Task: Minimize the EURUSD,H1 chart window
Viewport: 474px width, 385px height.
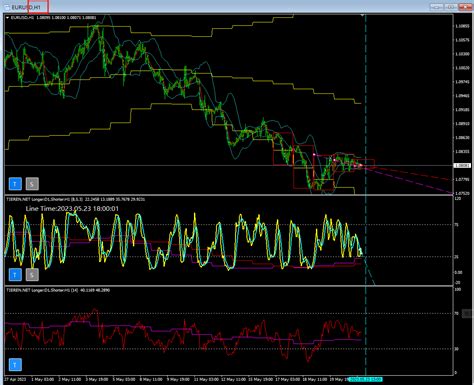Action: pos(436,7)
